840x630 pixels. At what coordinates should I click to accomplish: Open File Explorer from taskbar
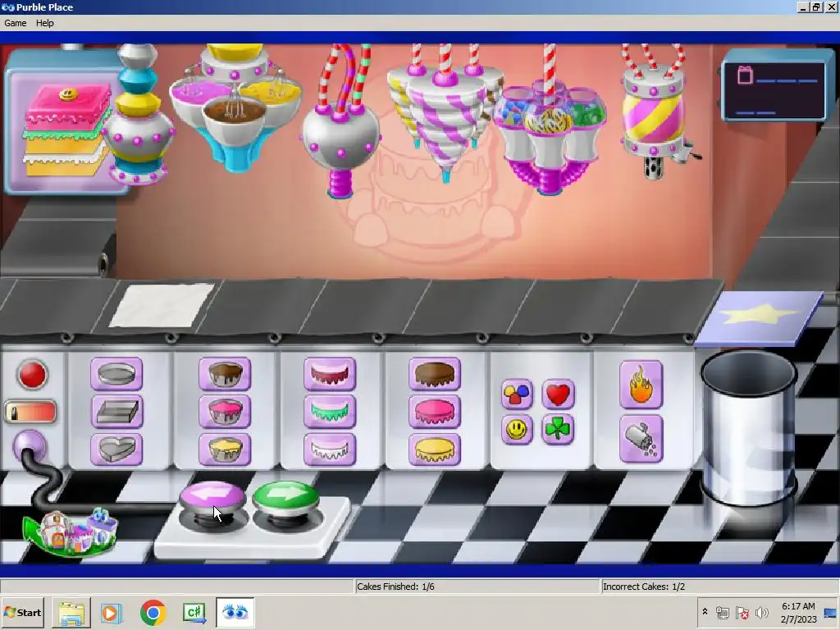click(x=71, y=613)
